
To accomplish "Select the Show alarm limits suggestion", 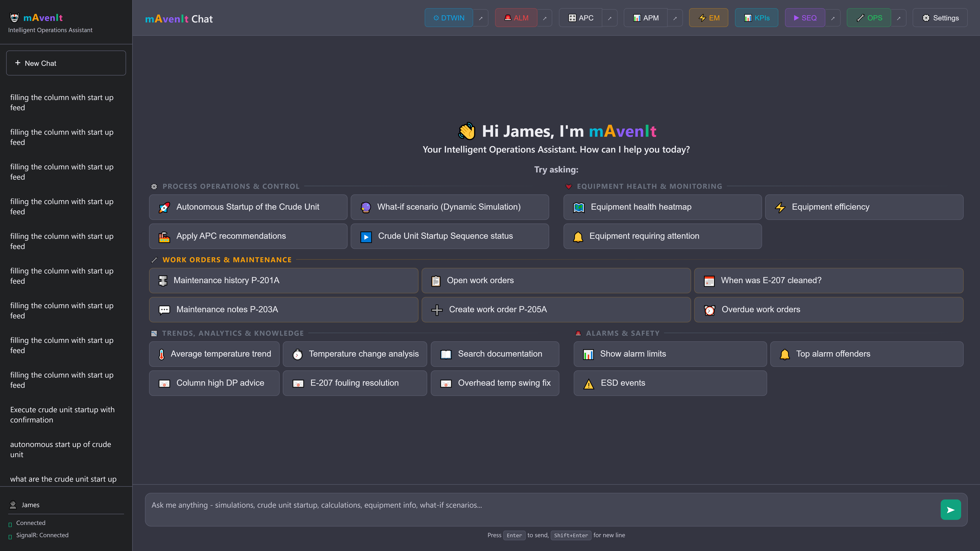I will click(670, 354).
